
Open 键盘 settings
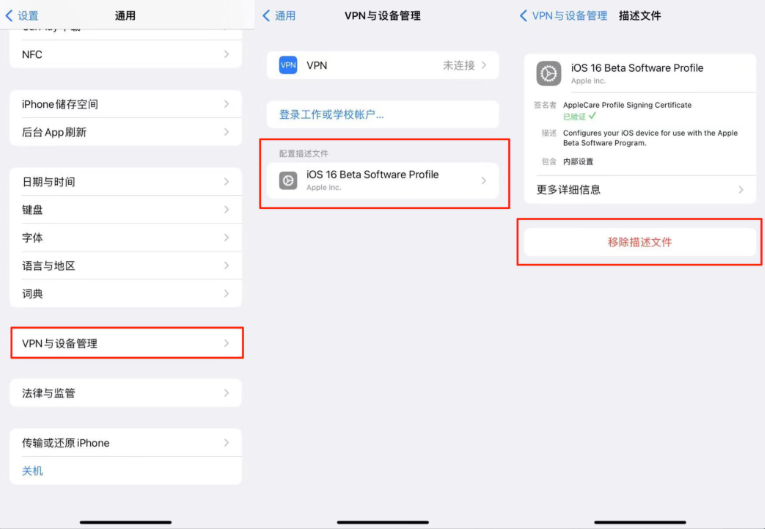tap(125, 210)
